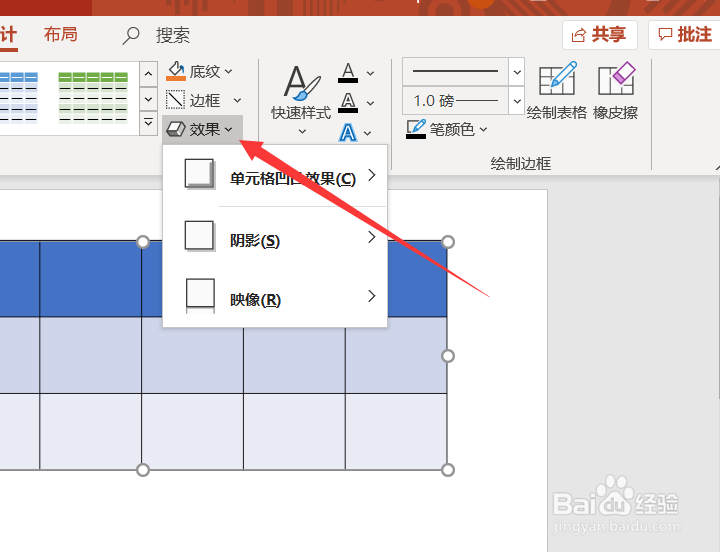Open the 效果 effects dropdown button
Viewport: 720px width, 552px height.
202,130
